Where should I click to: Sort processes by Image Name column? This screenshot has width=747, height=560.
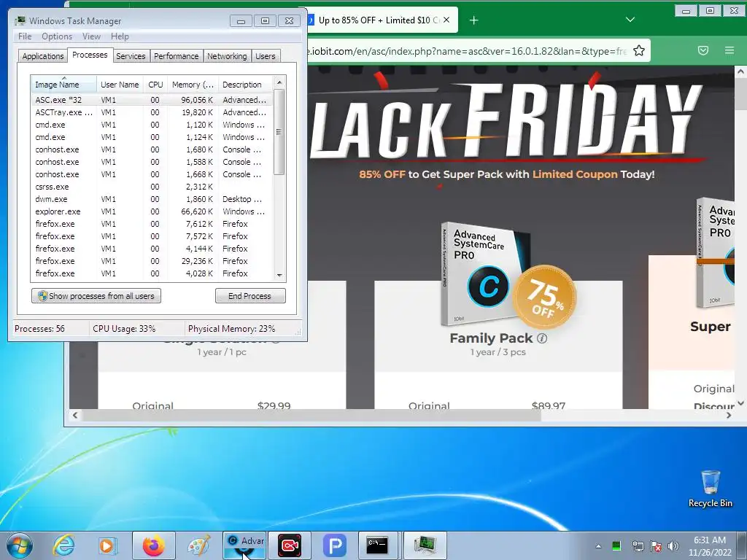64,85
